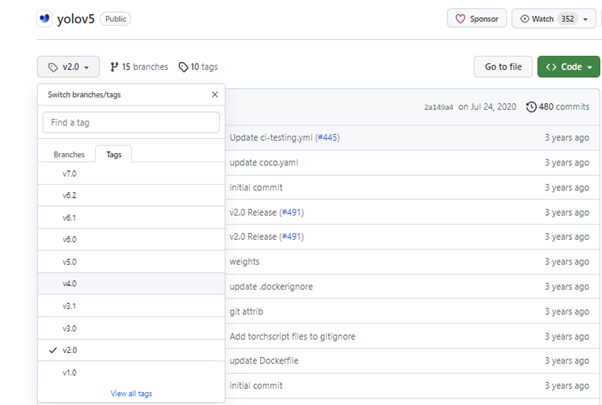The image size is (602, 405).
Task: Click the Watch count 352 badge
Action: [567, 19]
